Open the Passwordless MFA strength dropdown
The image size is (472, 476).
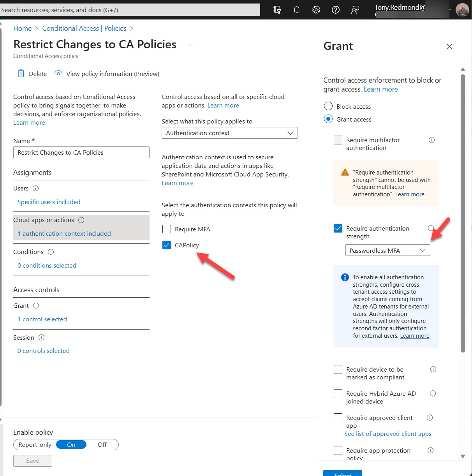tap(387, 250)
